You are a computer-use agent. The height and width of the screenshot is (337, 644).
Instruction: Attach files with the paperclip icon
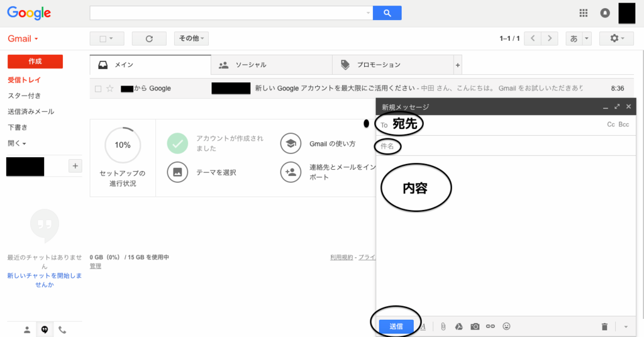pyautogui.click(x=443, y=327)
